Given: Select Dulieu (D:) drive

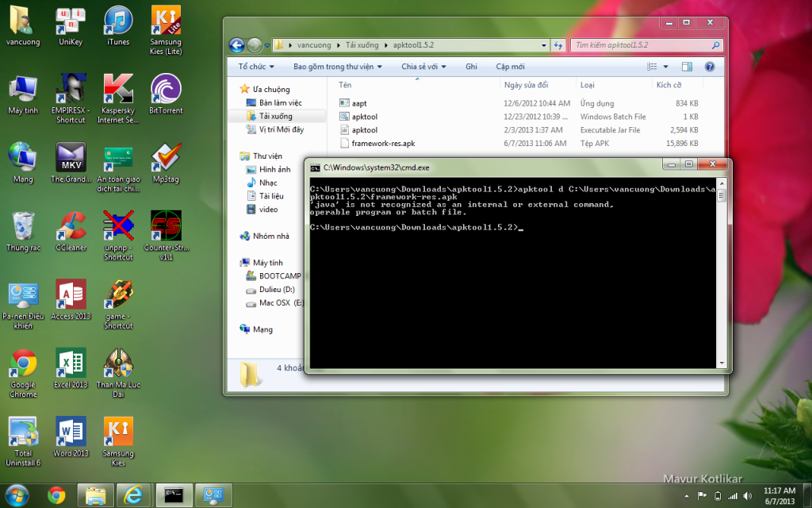Looking at the screenshot, I should pos(277,289).
